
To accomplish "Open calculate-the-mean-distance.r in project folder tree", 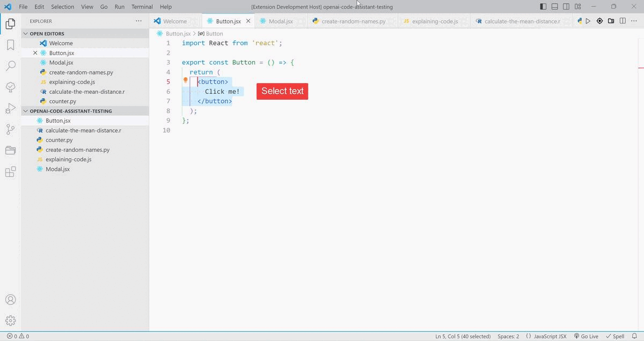I will tap(83, 130).
